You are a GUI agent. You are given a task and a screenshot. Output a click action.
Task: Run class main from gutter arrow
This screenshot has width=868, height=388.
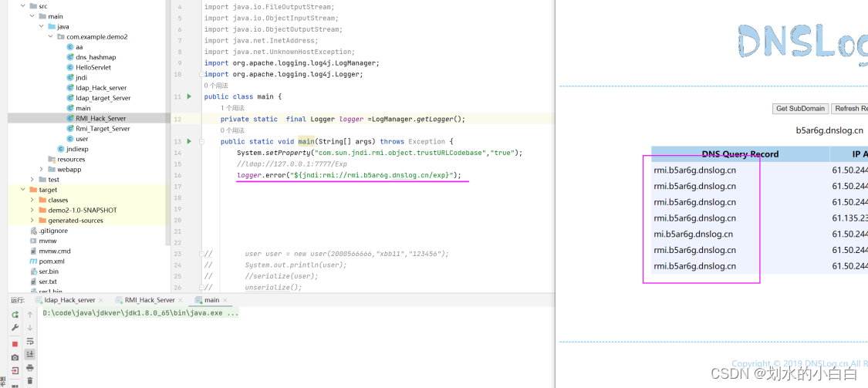coord(189,96)
